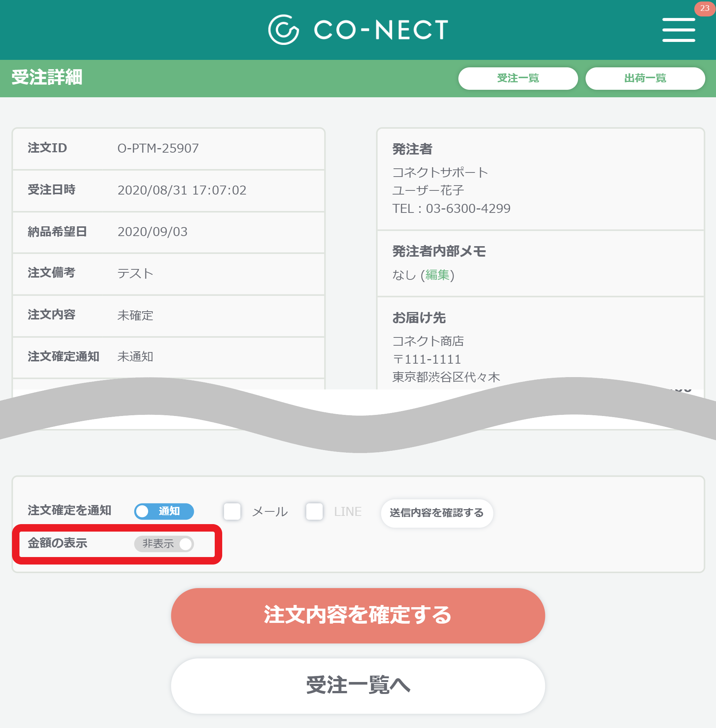This screenshot has width=716, height=728.
Task: Click the 未通知 notification status
Action: coord(135,357)
